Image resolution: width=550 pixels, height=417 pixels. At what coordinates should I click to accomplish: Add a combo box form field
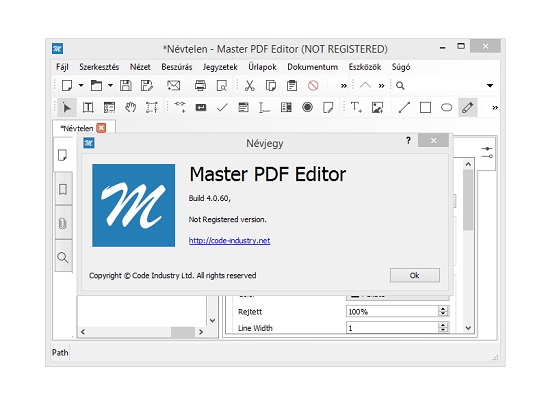pyautogui.click(x=286, y=107)
